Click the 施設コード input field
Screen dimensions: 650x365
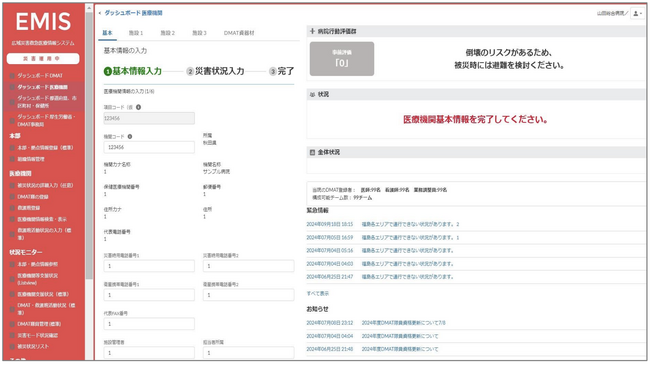(x=149, y=147)
